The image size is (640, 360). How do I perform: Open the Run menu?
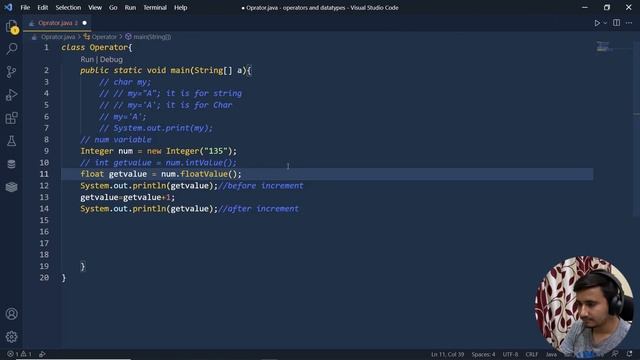tap(130, 7)
